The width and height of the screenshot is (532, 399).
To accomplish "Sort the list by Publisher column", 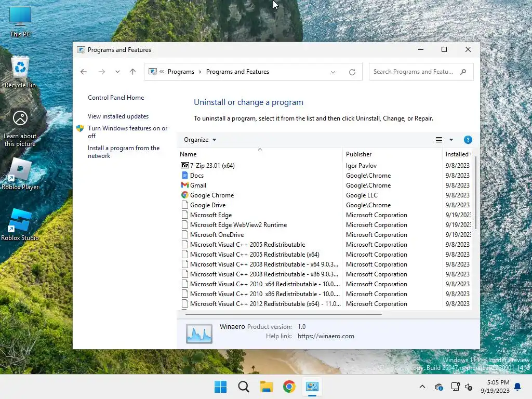I will tap(392, 154).
